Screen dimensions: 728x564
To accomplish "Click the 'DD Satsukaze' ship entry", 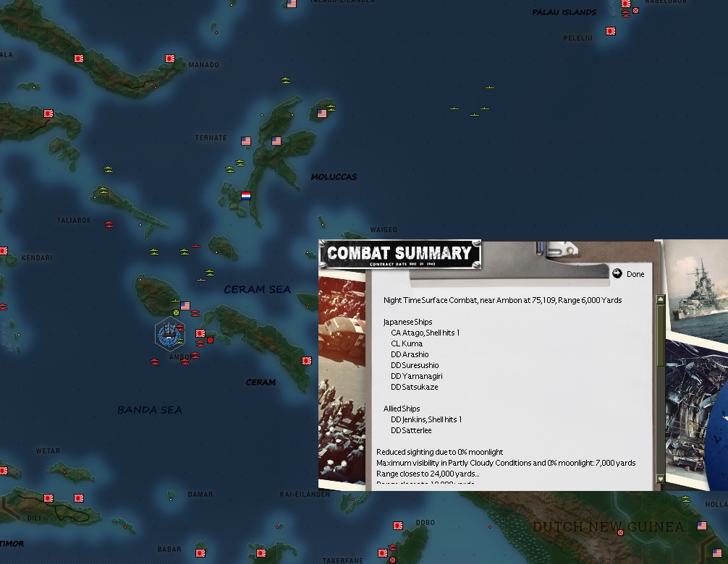I will (x=415, y=387).
